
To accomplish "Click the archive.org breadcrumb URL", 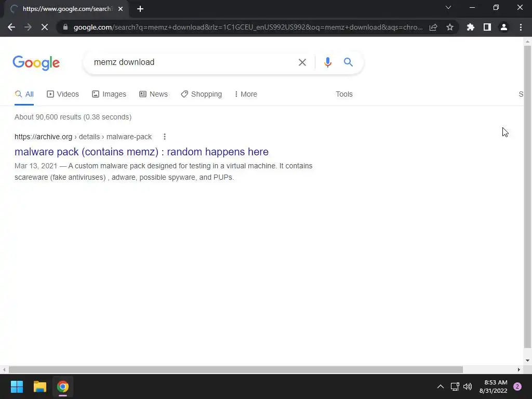I will pos(83,137).
